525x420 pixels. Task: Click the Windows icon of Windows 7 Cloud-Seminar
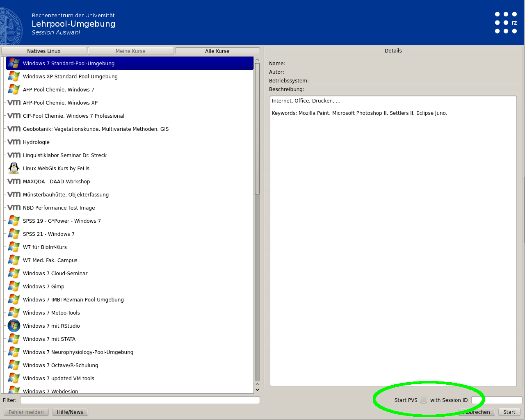pos(14,273)
